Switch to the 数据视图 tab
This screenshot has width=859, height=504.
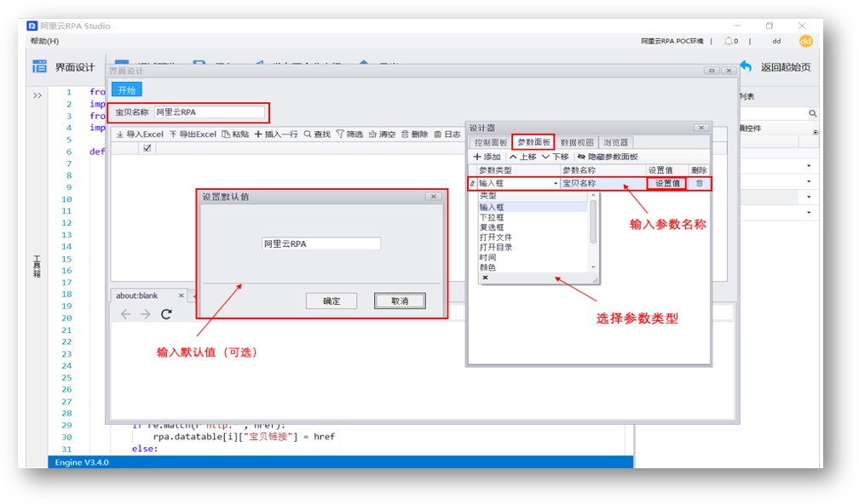[x=576, y=142]
